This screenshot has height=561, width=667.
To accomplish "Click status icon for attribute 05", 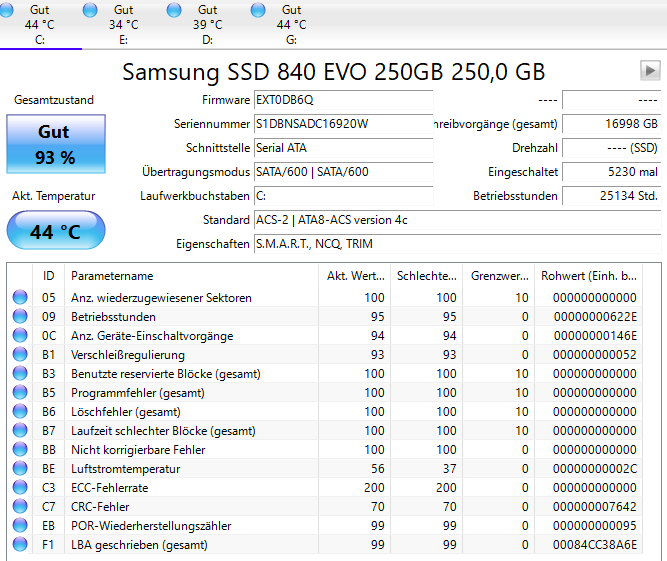I will pos(20,297).
